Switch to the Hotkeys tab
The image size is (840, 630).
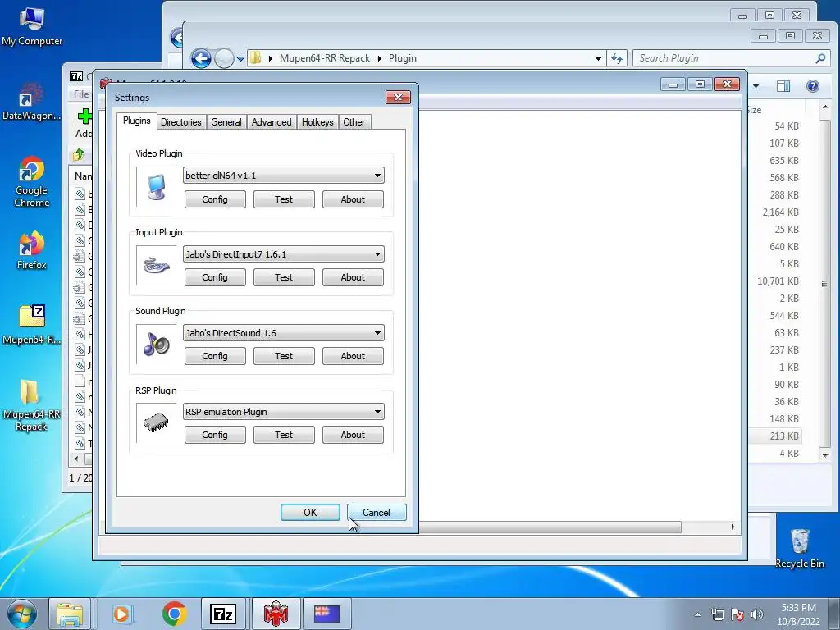tap(317, 122)
